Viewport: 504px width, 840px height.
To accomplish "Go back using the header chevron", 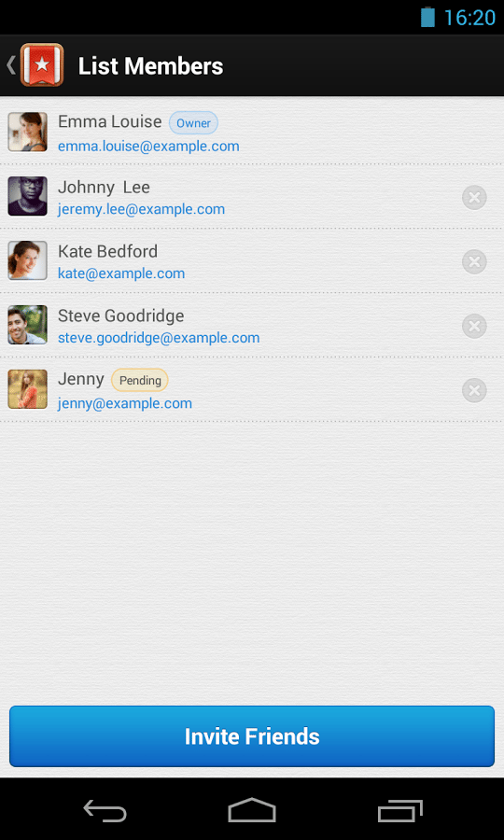I will tap(10, 64).
